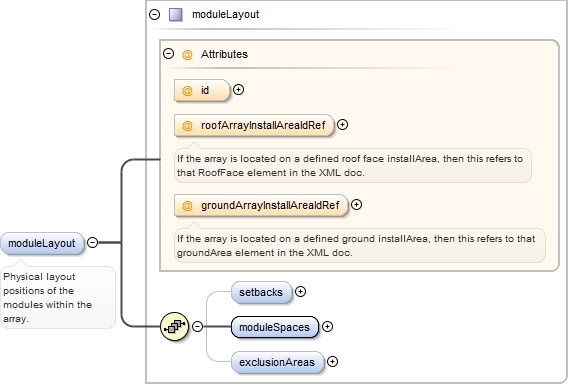Expand the moduleSpaces element
Viewport: 569px width, 385px height.
pos(328,327)
